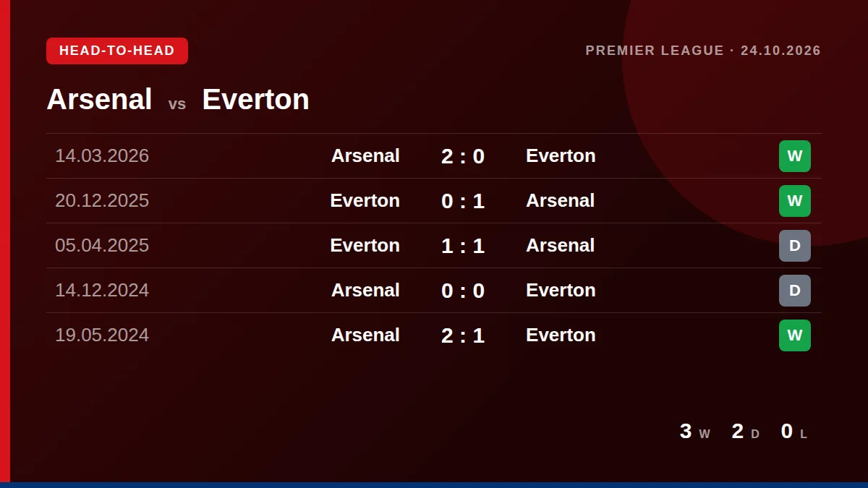This screenshot has width=868, height=488.
Task: Select the W result badge for 19.05.2024
Action: 794,335
